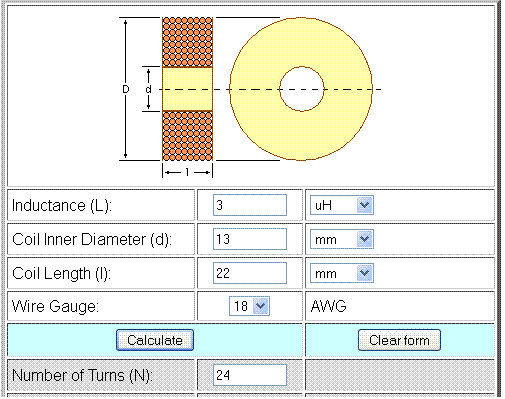505x399 pixels.
Task: Click the Number of Turns result field
Action: pyautogui.click(x=250, y=375)
